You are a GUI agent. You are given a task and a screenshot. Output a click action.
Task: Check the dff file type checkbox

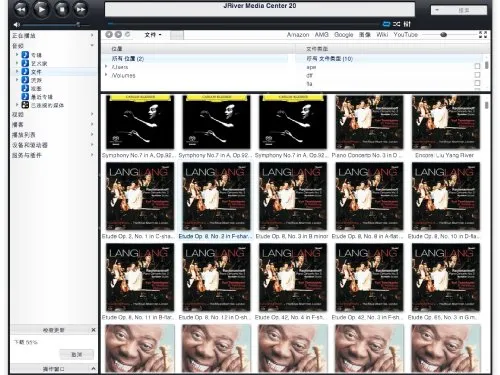tap(477, 75)
